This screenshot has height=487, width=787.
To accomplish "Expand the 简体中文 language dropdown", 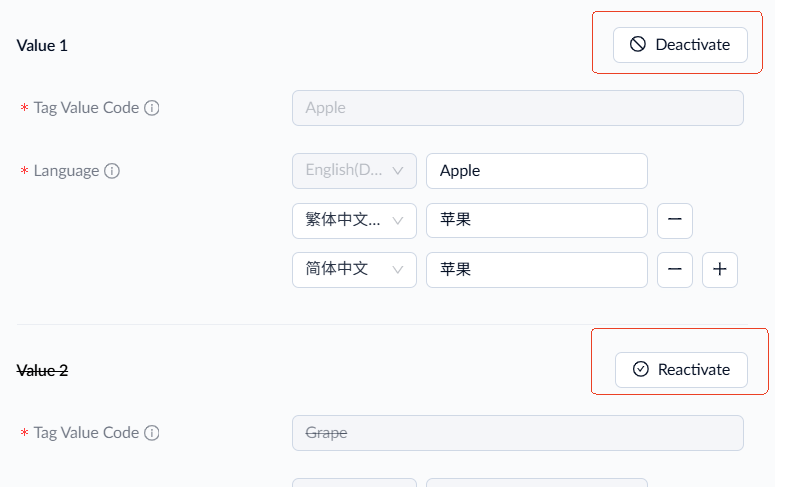I will (354, 269).
